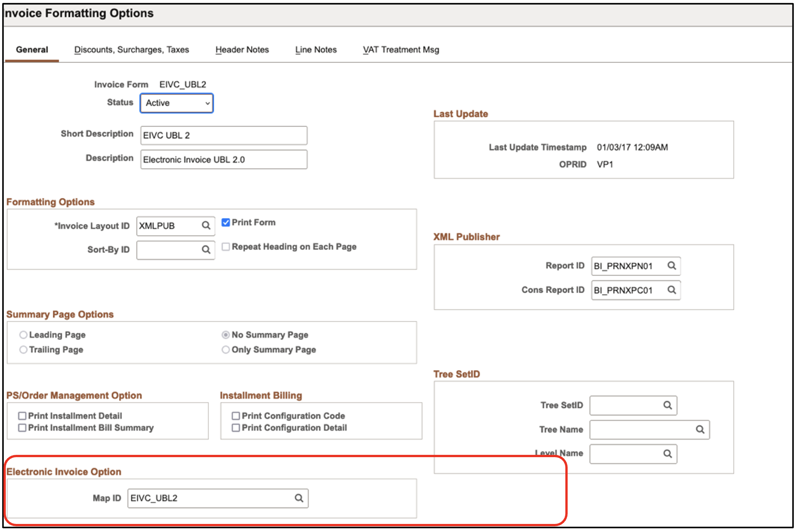Open the Sort-By ID lookup

pyautogui.click(x=206, y=250)
